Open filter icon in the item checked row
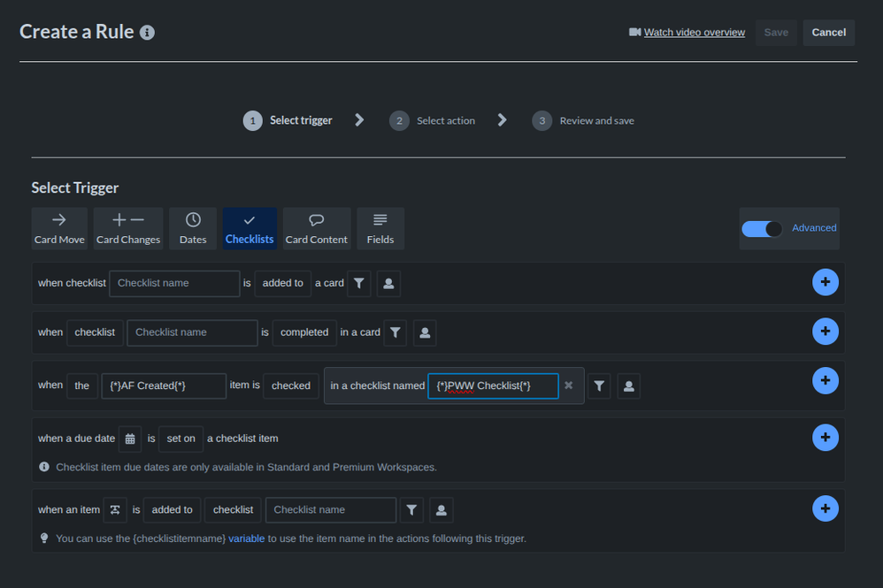883x588 pixels. coord(599,386)
